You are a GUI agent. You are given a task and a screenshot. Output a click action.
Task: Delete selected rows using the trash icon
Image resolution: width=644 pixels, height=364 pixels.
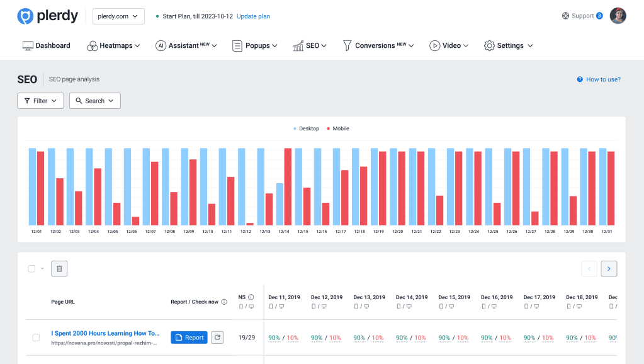pyautogui.click(x=59, y=268)
